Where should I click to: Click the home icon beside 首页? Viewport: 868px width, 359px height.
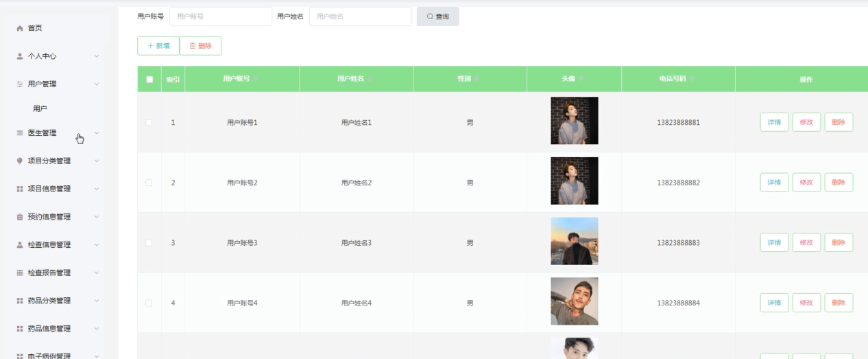[20, 28]
